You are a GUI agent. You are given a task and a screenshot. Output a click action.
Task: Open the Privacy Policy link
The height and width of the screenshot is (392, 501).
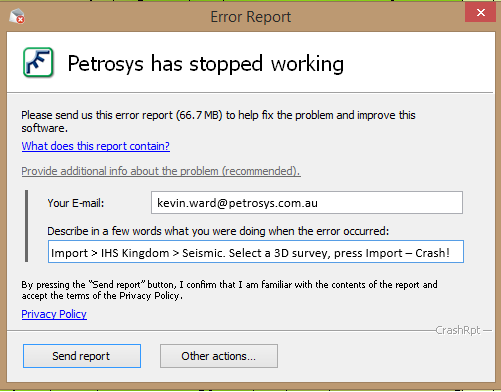tap(54, 314)
